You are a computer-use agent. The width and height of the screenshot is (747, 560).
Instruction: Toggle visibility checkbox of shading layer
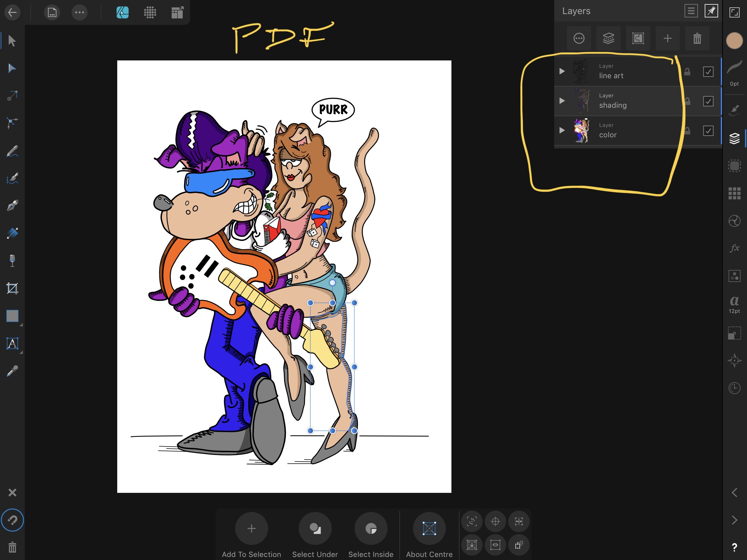tap(708, 101)
